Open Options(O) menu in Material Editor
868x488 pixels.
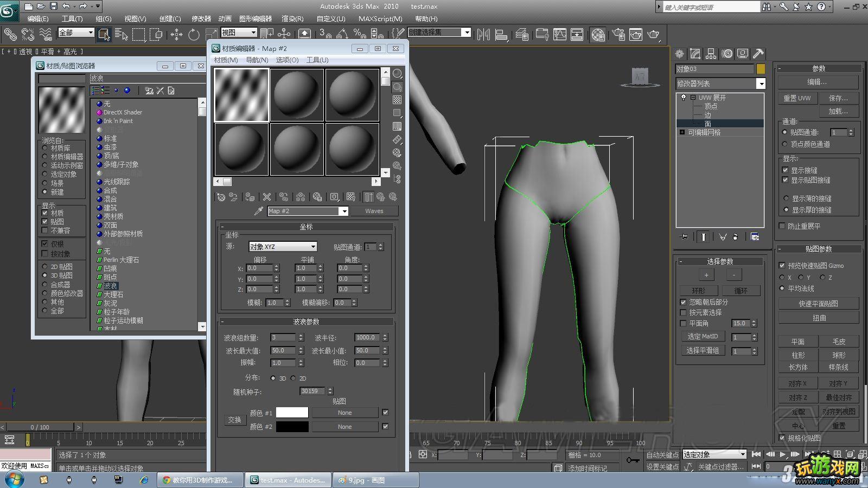[287, 60]
